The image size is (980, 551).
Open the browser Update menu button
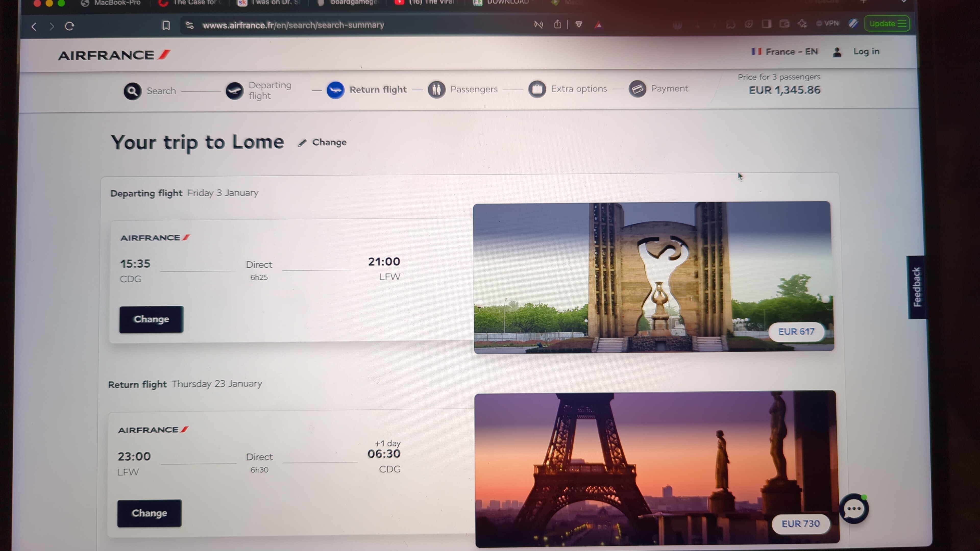(887, 23)
